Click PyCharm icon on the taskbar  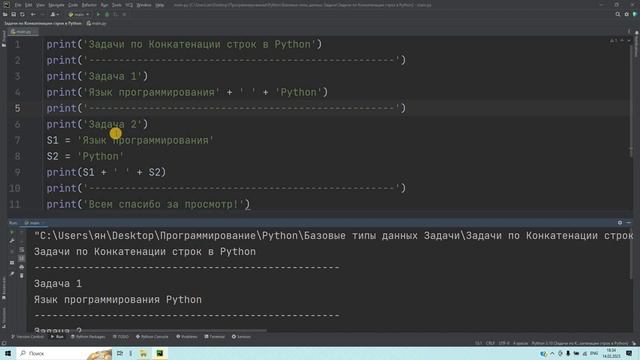tap(160, 353)
